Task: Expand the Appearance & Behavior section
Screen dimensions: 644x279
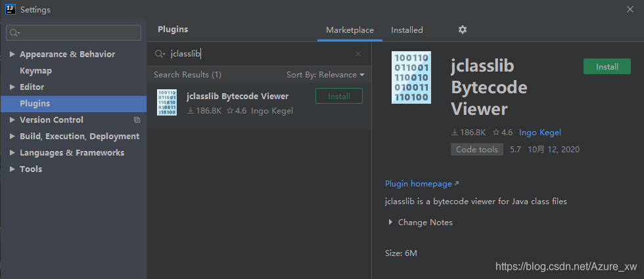Action: [x=12, y=54]
